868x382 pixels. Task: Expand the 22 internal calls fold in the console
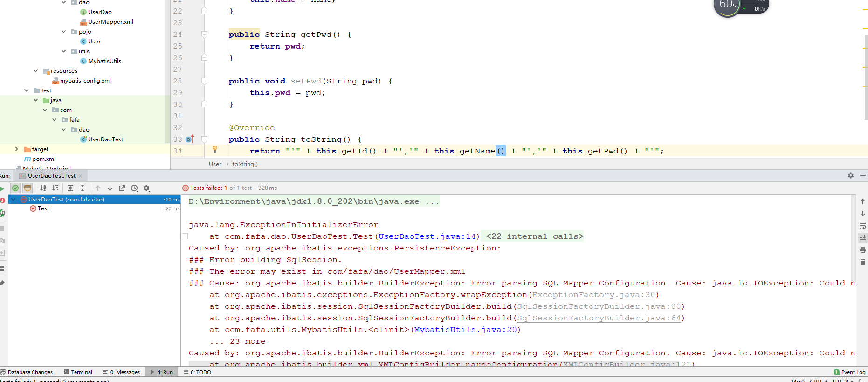[x=185, y=236]
